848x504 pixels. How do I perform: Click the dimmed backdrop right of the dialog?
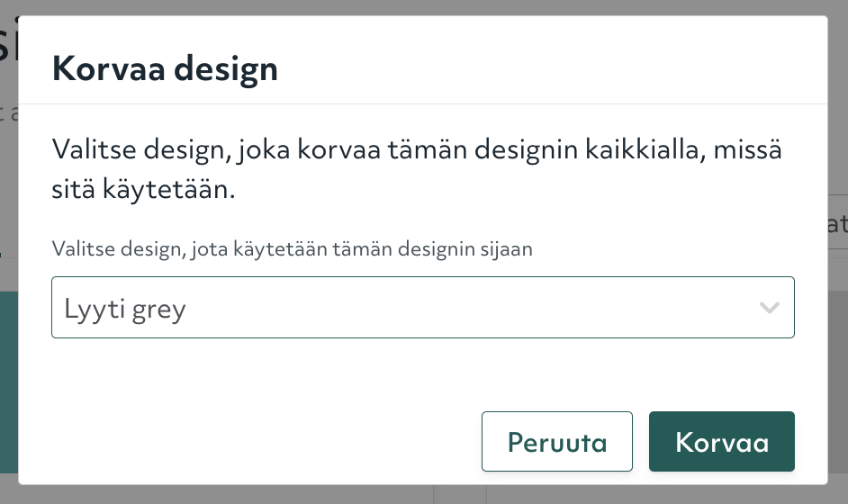pos(838,360)
